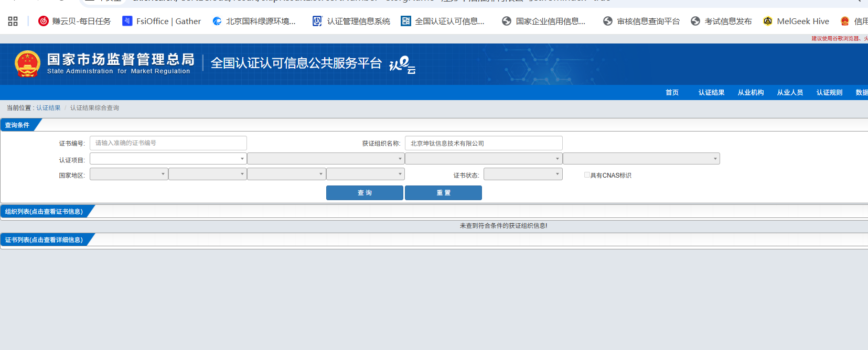The width and height of the screenshot is (868, 350).
Task: Click the 组织列表 section header
Action: coord(44,212)
